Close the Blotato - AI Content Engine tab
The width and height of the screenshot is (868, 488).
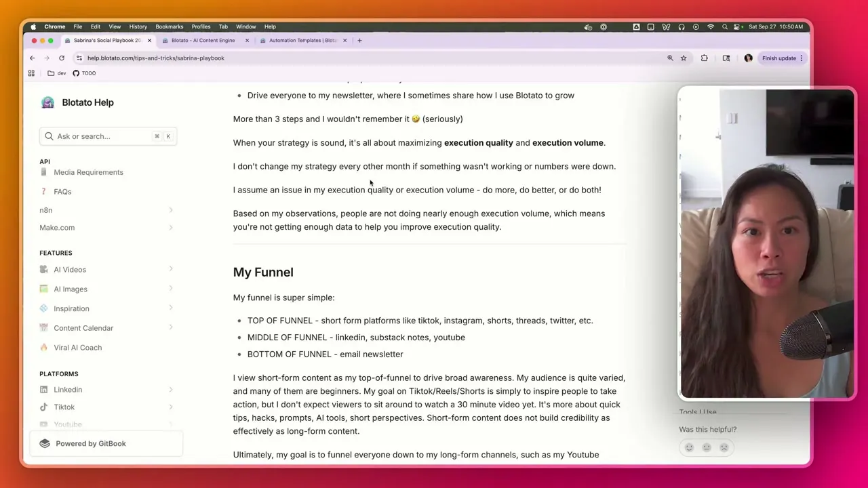247,41
